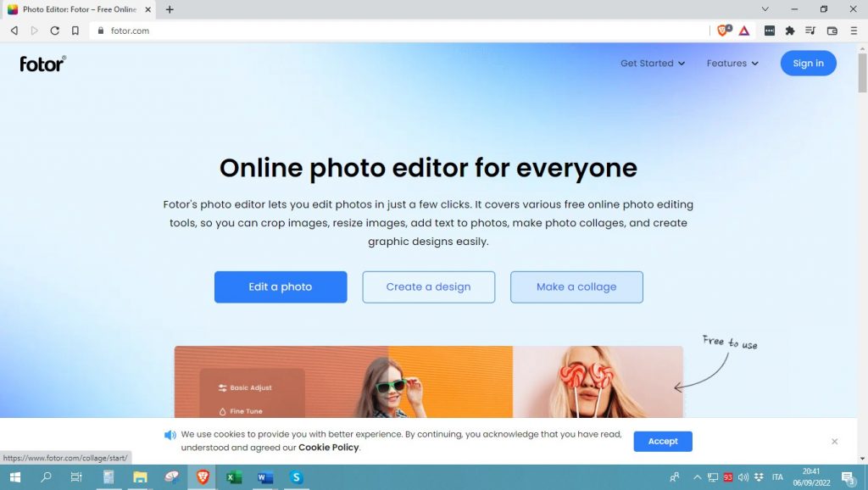
Task: Open a new browser tab
Action: point(170,9)
